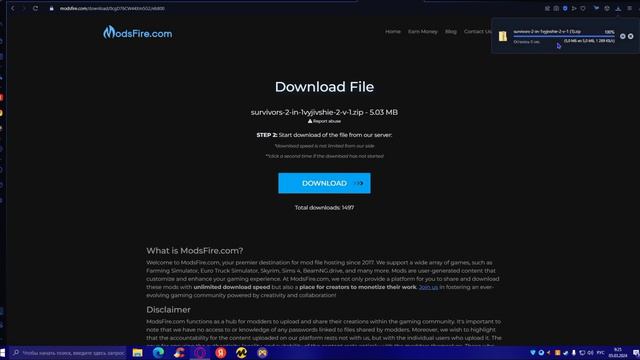Click the 'Download File' heading
Screen dimensions: 640x360
click(324, 87)
